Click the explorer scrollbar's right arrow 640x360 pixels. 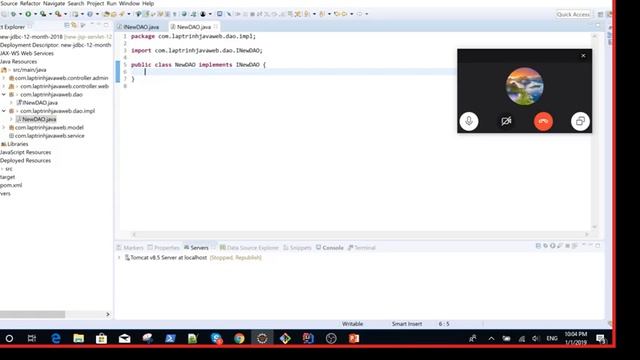click(x=108, y=314)
